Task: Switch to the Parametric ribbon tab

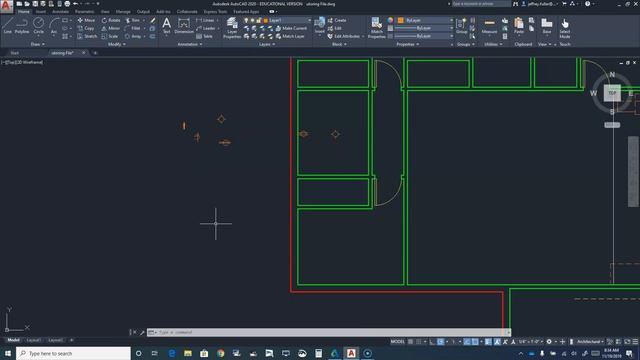Action: point(84,12)
